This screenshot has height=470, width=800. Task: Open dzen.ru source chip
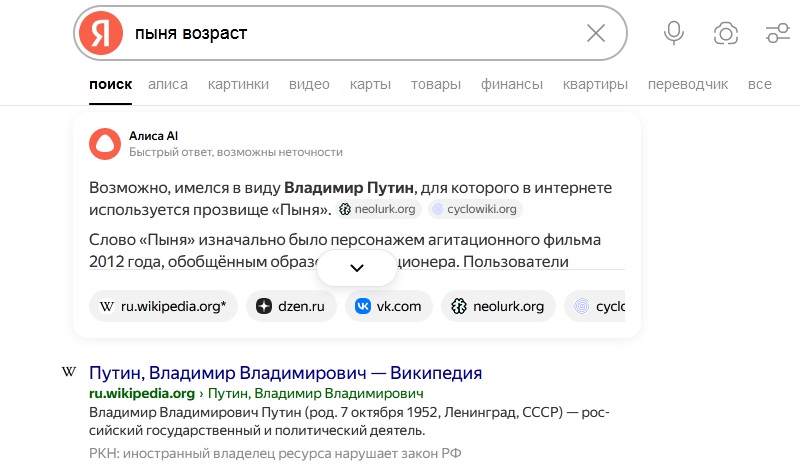point(291,306)
